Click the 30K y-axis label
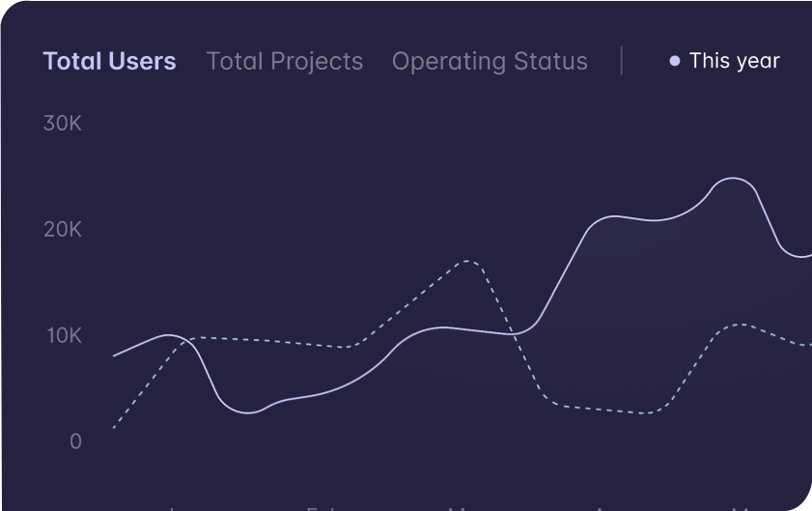Screen dimensions: 812x511 (63, 124)
